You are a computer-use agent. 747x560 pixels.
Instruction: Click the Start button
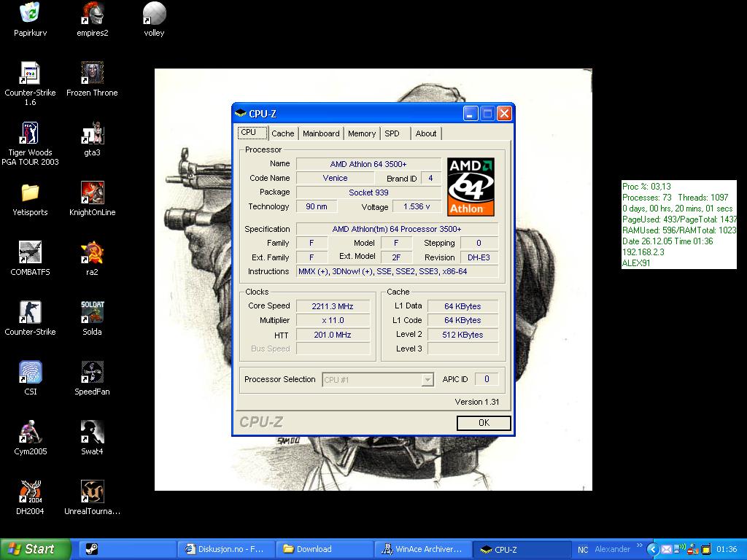coord(36,549)
